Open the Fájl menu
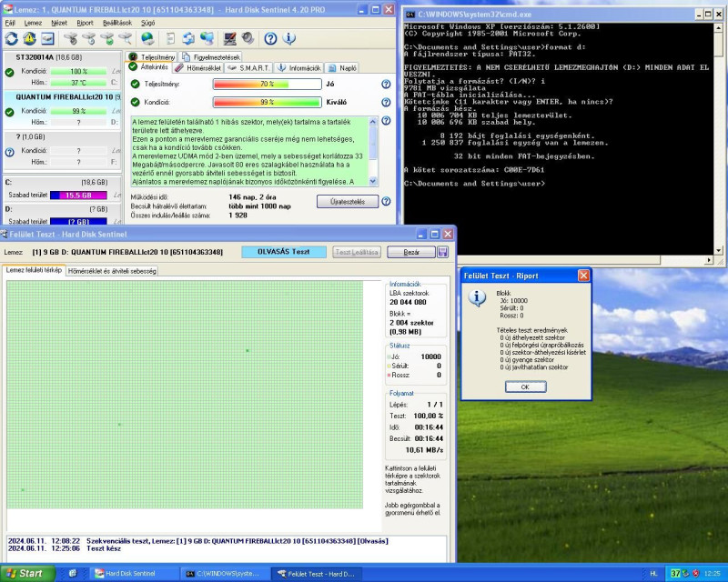Viewport: 728px width, 582px height. point(10,23)
